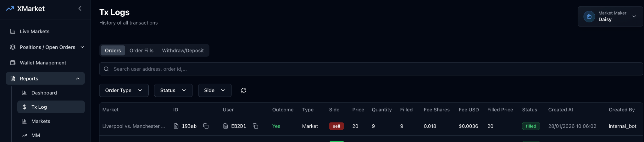Switch to the Order Fills tab

pos(142,50)
